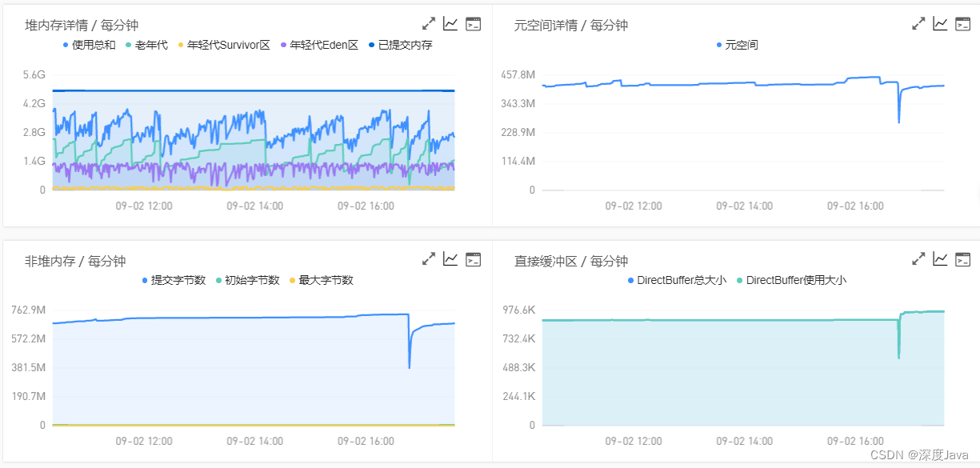Click the 5.6G axis label in heap chart

point(34,74)
